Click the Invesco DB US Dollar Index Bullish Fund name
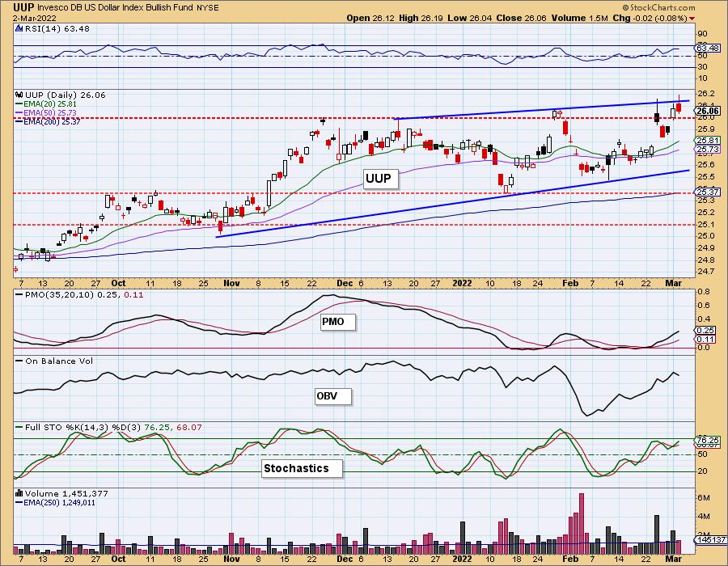728x566 pixels. coord(116,8)
